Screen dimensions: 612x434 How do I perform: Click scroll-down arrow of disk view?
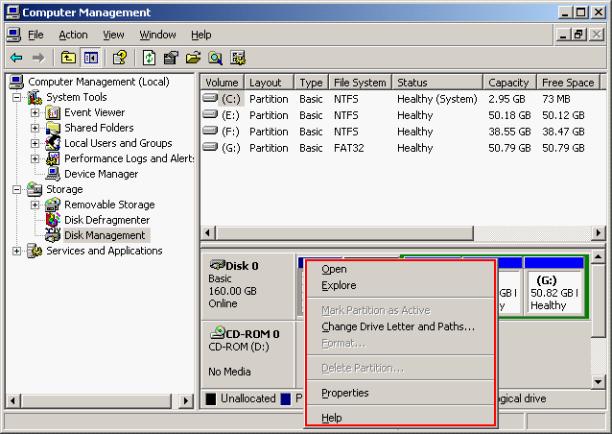pyautogui.click(x=598, y=381)
